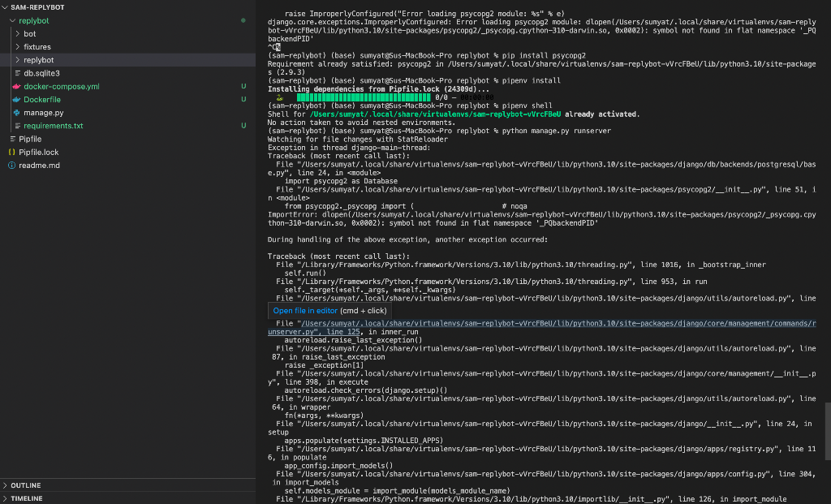Click the Dockerfile docker icon
The width and height of the screenshot is (831, 504).
point(16,100)
